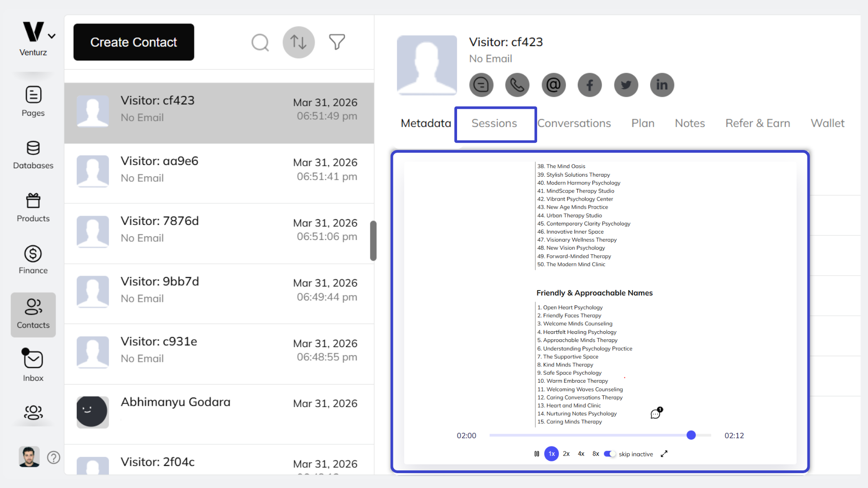
Task: Open the visitor's Facebook profile
Action: coord(590,85)
